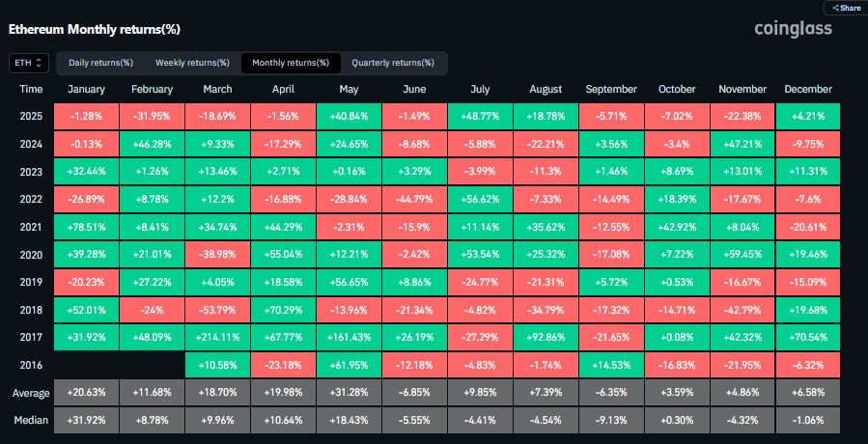Click the May 2025 +40.84% cell

coord(349,117)
